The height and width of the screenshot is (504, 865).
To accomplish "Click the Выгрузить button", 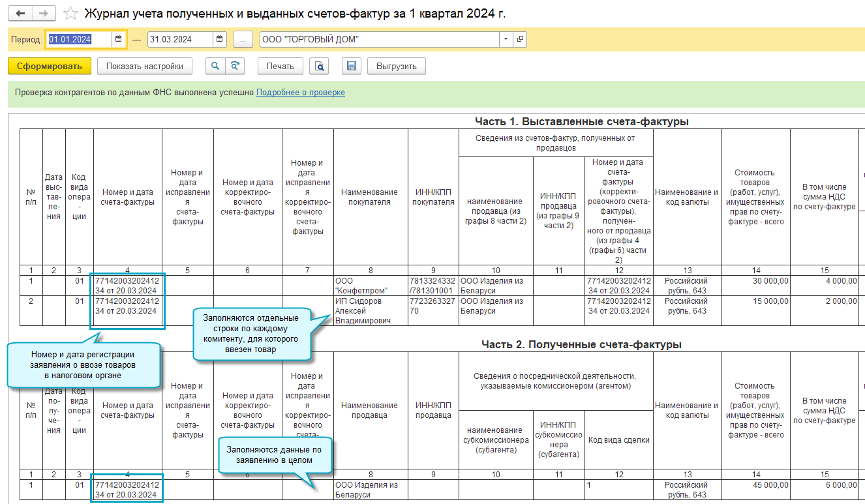I will click(x=397, y=66).
